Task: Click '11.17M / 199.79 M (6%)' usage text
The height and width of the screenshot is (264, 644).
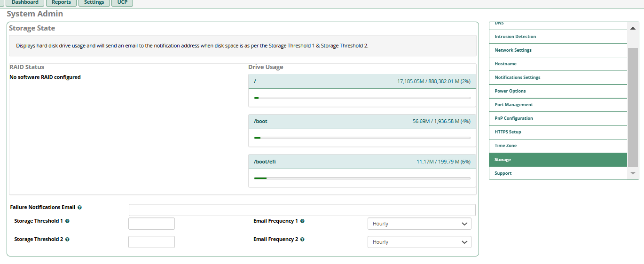Action: 443,162
